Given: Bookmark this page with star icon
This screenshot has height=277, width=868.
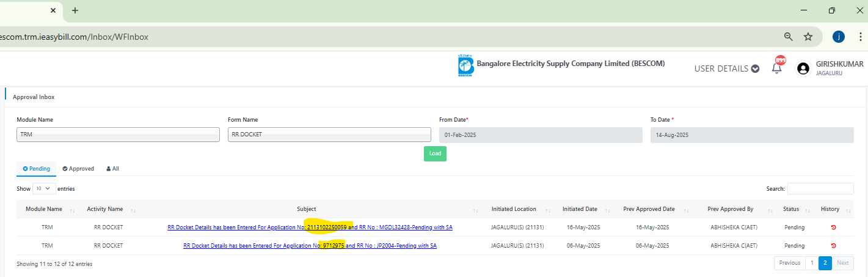Looking at the screenshot, I should 808,37.
